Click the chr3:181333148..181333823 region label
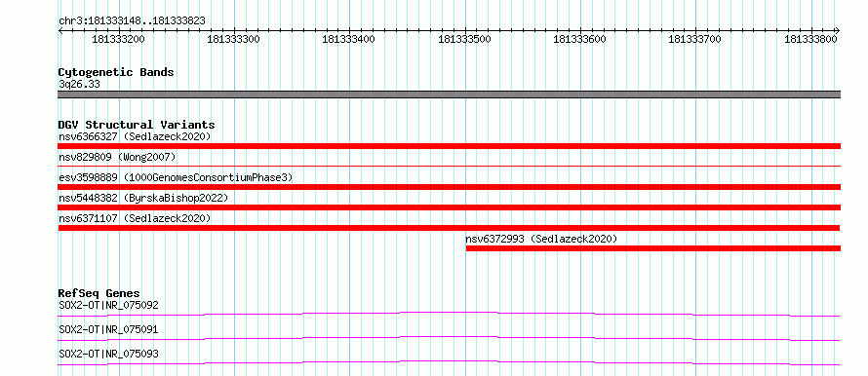Viewport: 868px width, 376px height. 132,20
